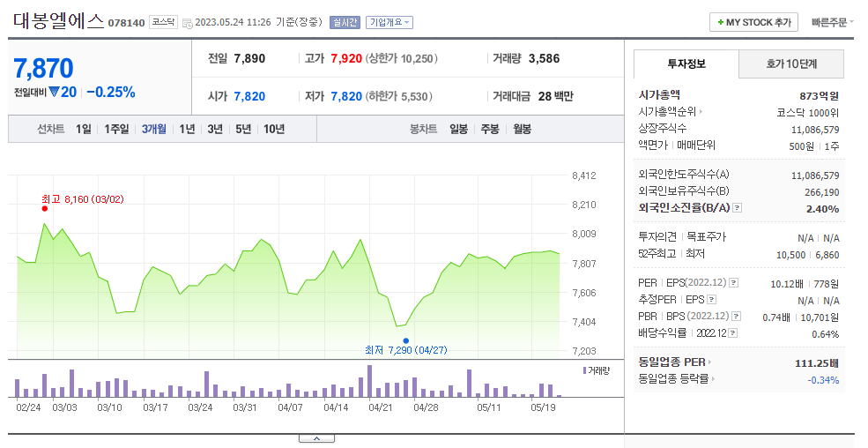The height and width of the screenshot is (448, 868).
Task: Click the 외국인보유주식수 266,190 value
Action: 822,193
